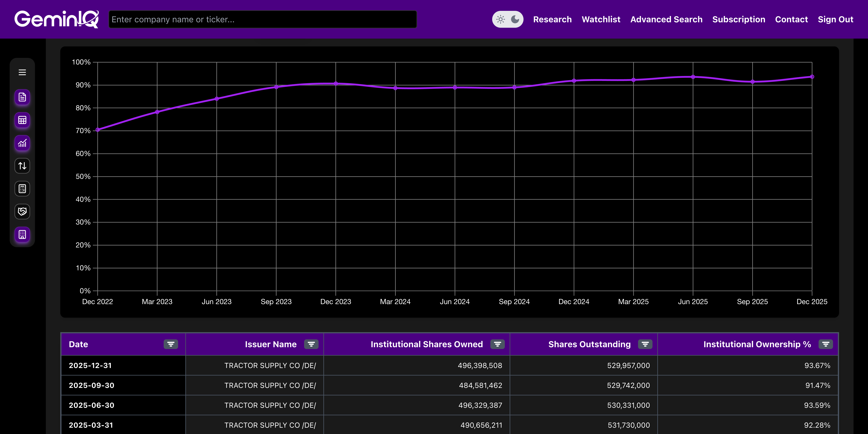Click the company search input field
Image resolution: width=868 pixels, height=434 pixels.
point(263,19)
